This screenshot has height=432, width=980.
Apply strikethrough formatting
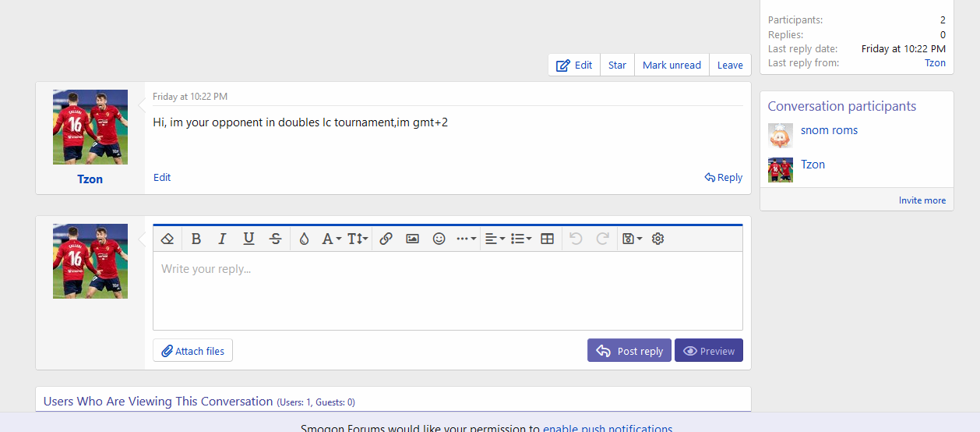275,239
